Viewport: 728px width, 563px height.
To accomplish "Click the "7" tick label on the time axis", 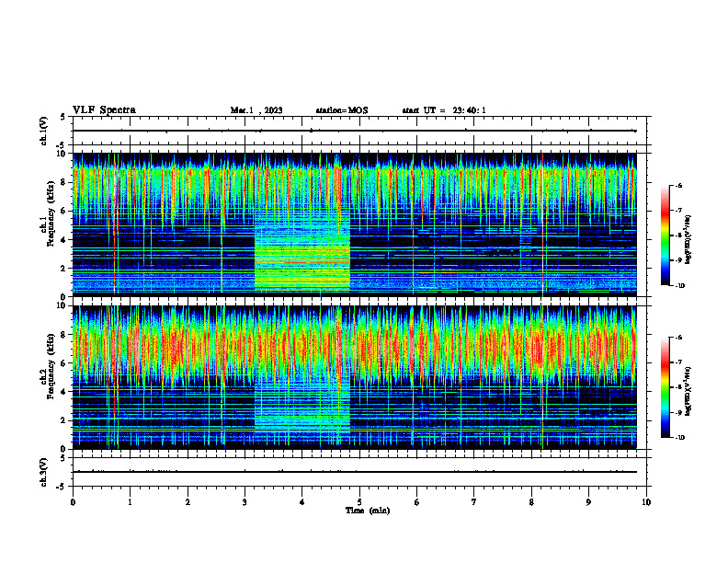I will [x=474, y=502].
